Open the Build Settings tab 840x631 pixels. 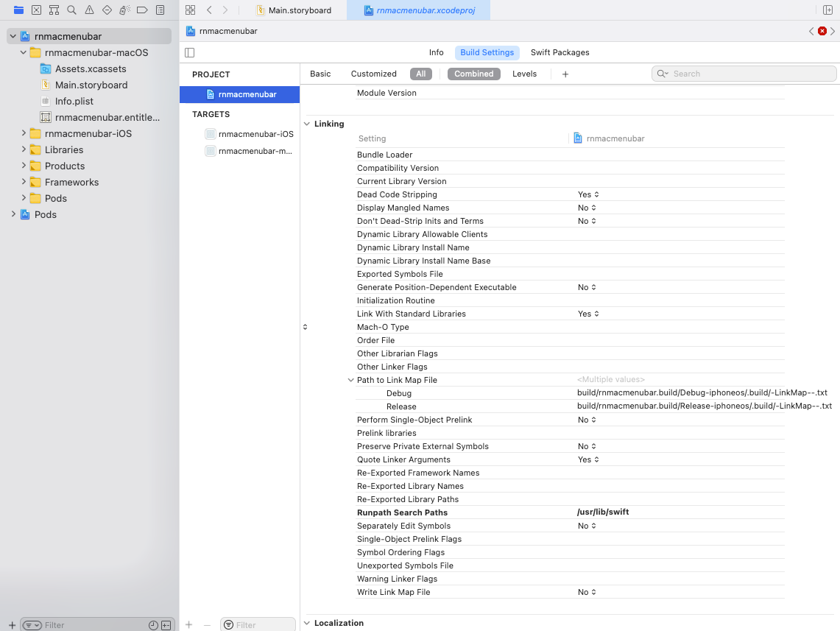487,52
